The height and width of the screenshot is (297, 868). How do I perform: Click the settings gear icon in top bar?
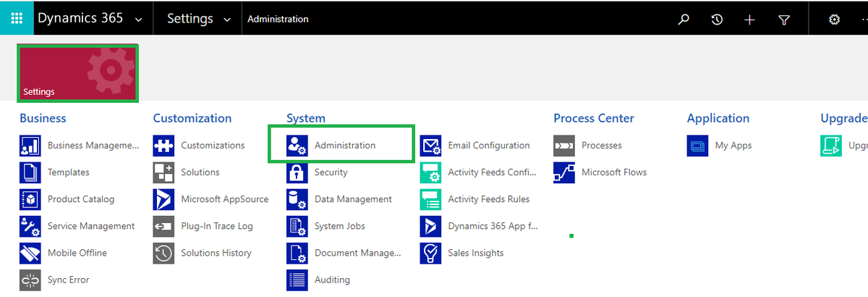click(x=834, y=20)
